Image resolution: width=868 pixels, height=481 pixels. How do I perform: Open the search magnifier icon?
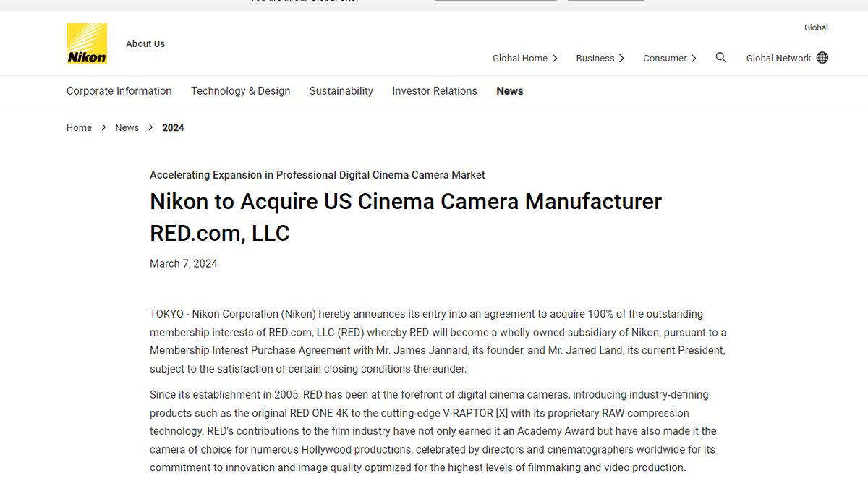(x=721, y=58)
